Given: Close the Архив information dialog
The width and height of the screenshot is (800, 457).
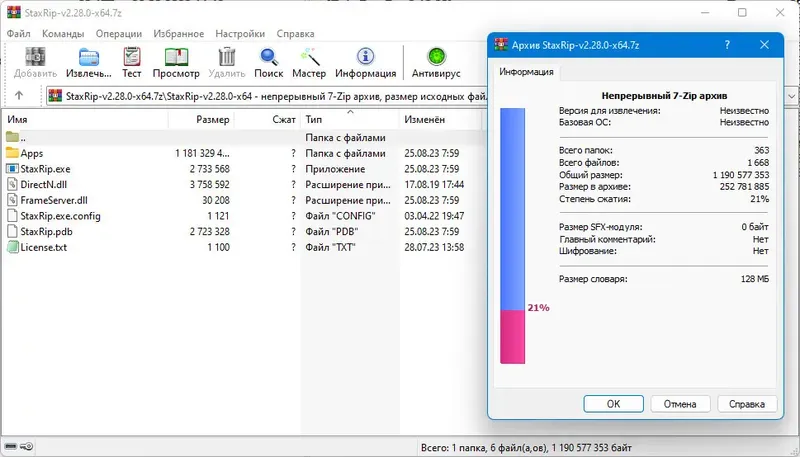Looking at the screenshot, I should (x=764, y=45).
